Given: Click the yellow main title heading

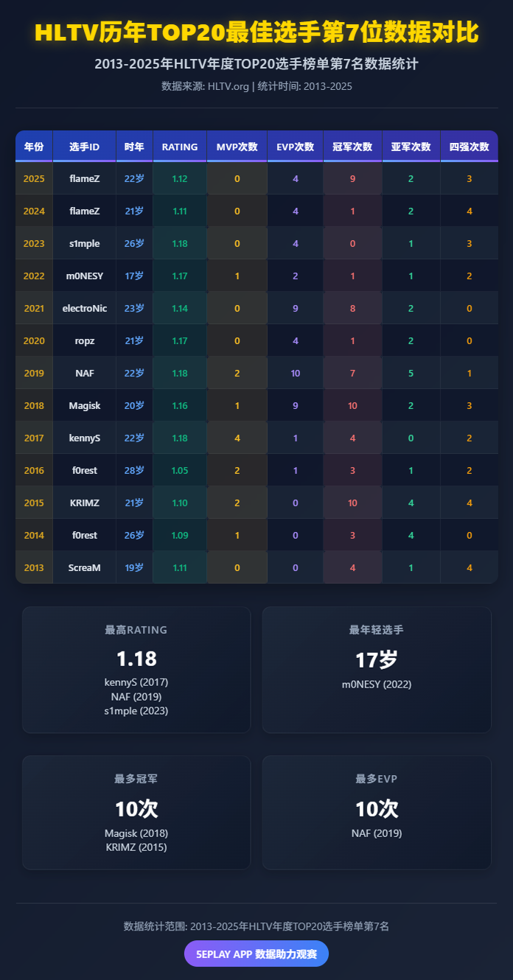Looking at the screenshot, I should pyautogui.click(x=256, y=33).
